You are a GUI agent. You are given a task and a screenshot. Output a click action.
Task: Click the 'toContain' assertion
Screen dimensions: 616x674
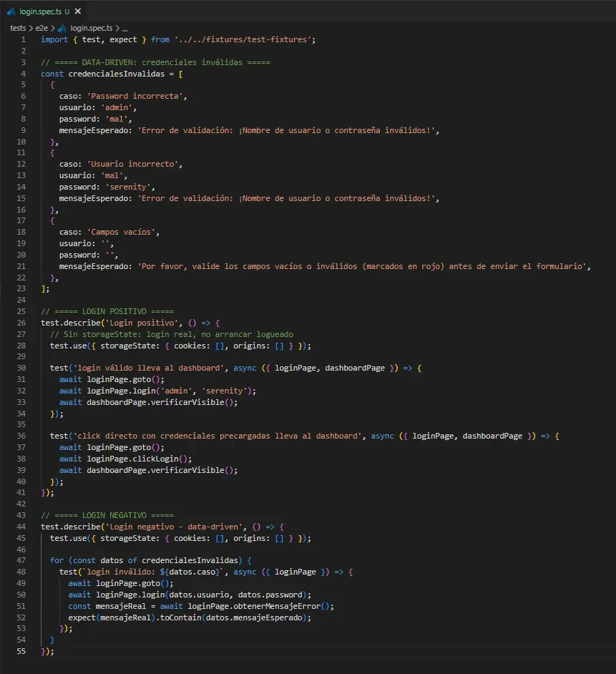coord(180,617)
